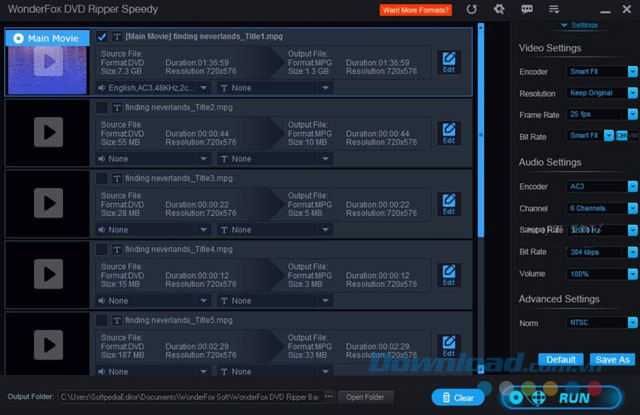
Task: Check the finding neverlands_Title2 checkbox
Action: [102, 107]
